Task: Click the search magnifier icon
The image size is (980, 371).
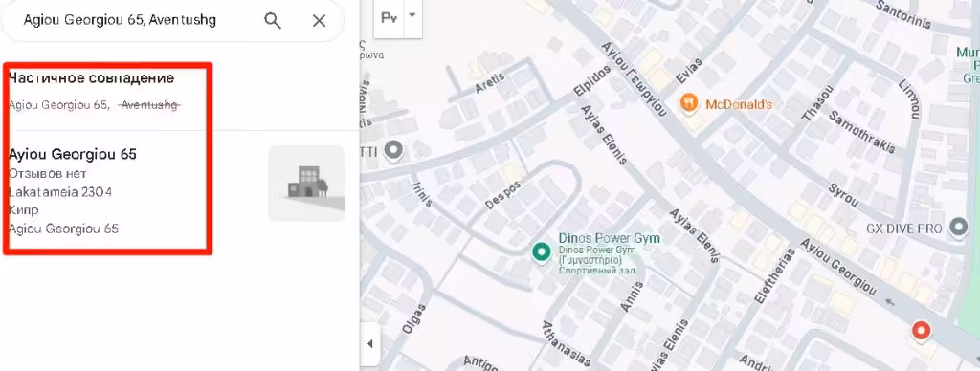Action: 273,21
